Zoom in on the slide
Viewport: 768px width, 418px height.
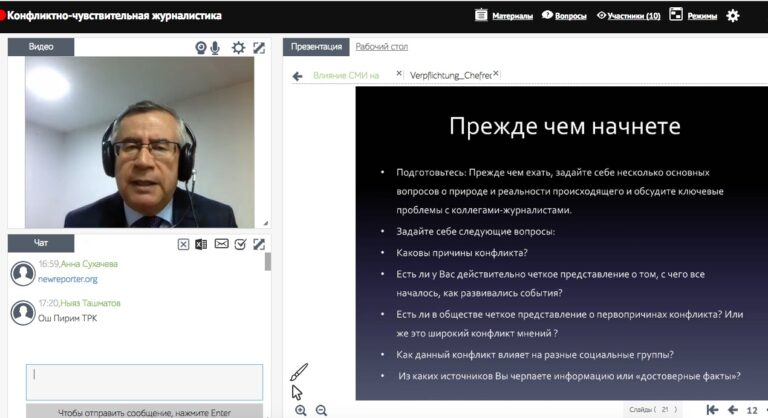pyautogui.click(x=301, y=410)
